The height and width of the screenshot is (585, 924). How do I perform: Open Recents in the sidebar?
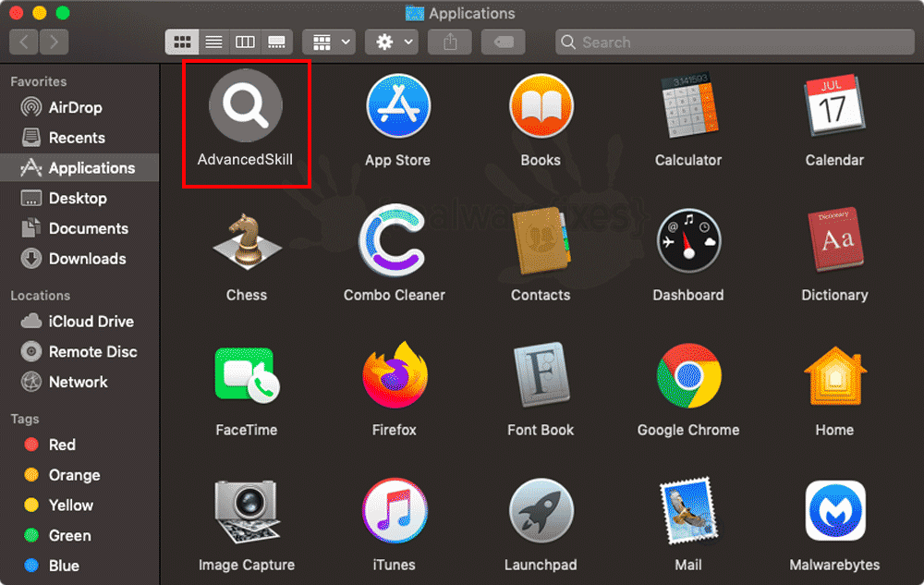click(x=79, y=138)
